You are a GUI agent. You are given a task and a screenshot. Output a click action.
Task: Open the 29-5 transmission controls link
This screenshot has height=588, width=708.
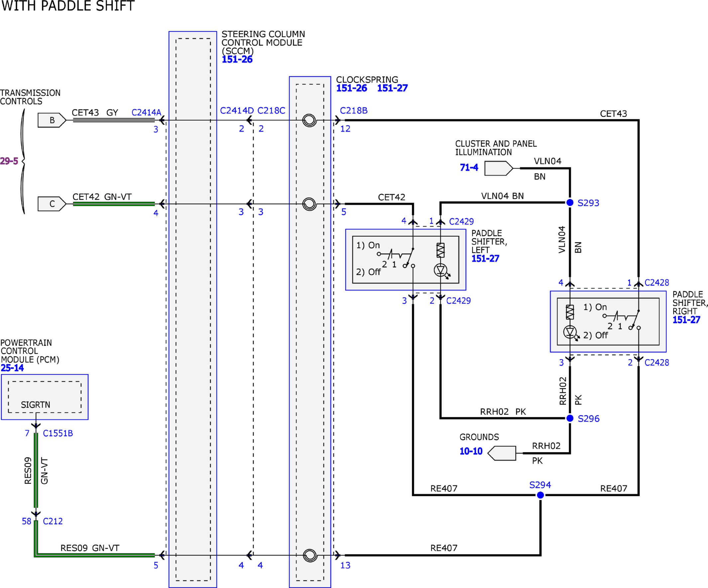[x=9, y=161]
